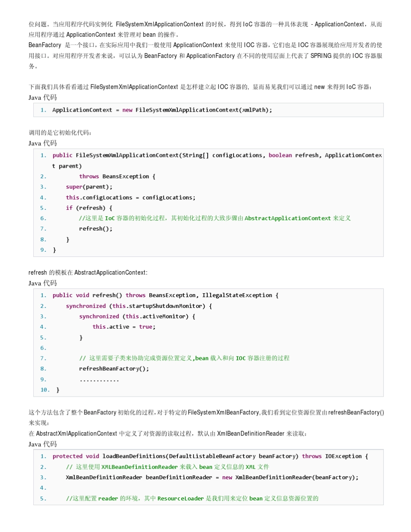The height and width of the screenshot is (532, 411).
Task: Click the comment '这里需要子类来协助完成资源位置定义'
Action: tap(184, 358)
